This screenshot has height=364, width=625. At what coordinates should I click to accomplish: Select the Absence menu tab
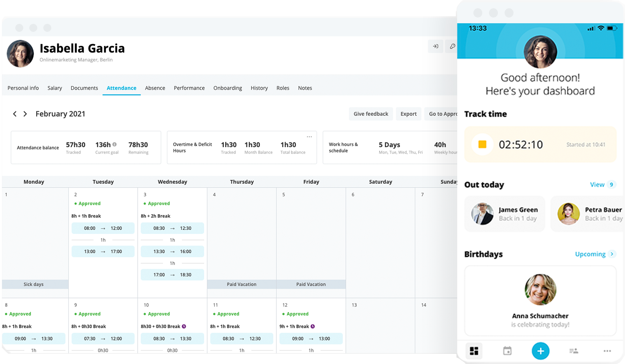coord(155,88)
